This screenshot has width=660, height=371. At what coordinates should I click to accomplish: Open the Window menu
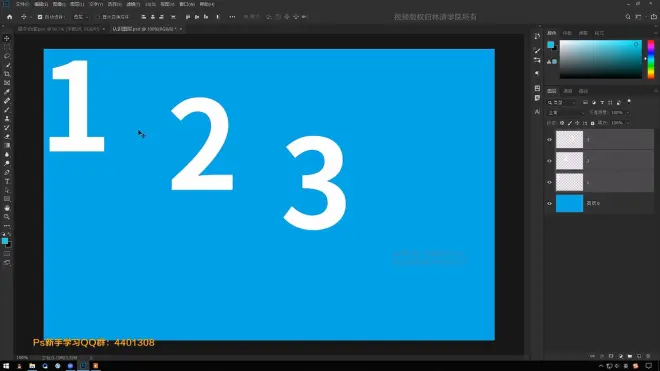pos(187,4)
